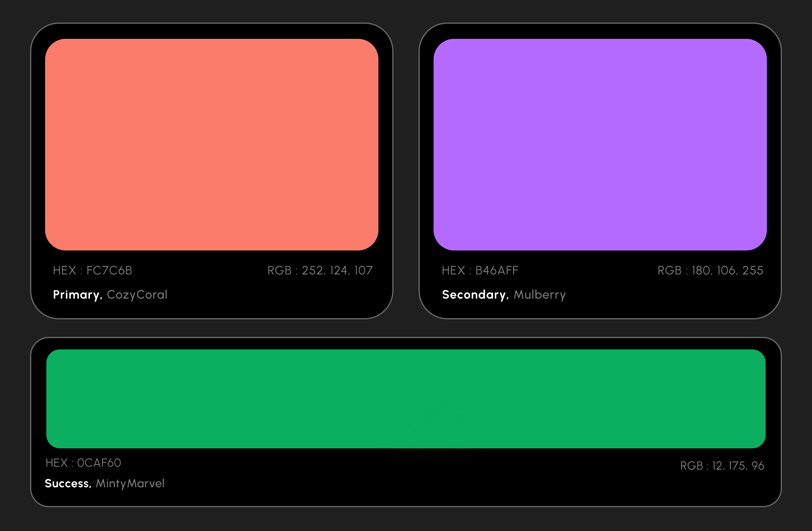Select the HEX : B46AFF text
812x531 pixels.
[480, 271]
